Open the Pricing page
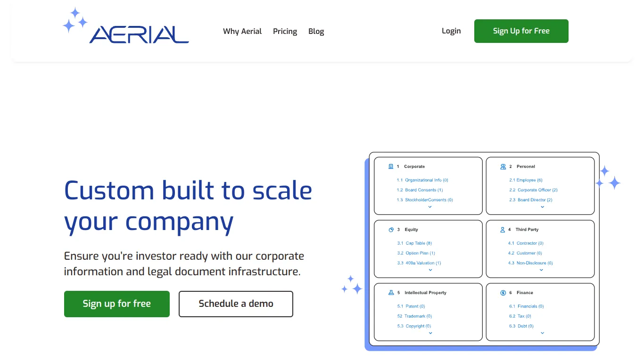This screenshot has width=644, height=362. point(285,31)
